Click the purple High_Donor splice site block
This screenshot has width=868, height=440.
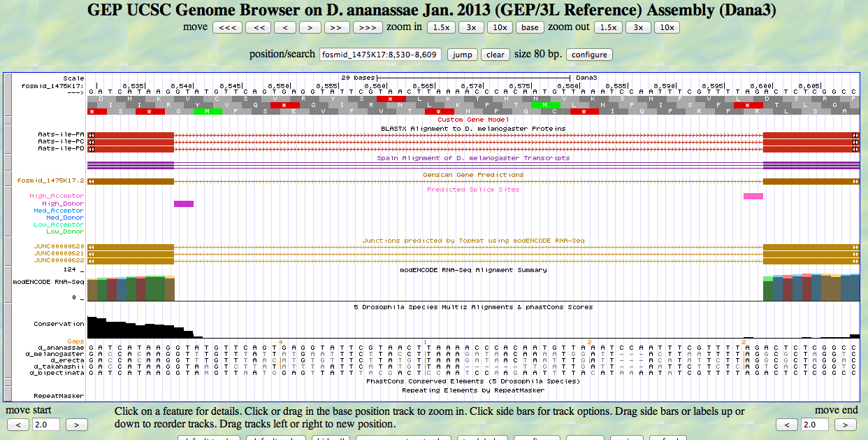(x=184, y=204)
